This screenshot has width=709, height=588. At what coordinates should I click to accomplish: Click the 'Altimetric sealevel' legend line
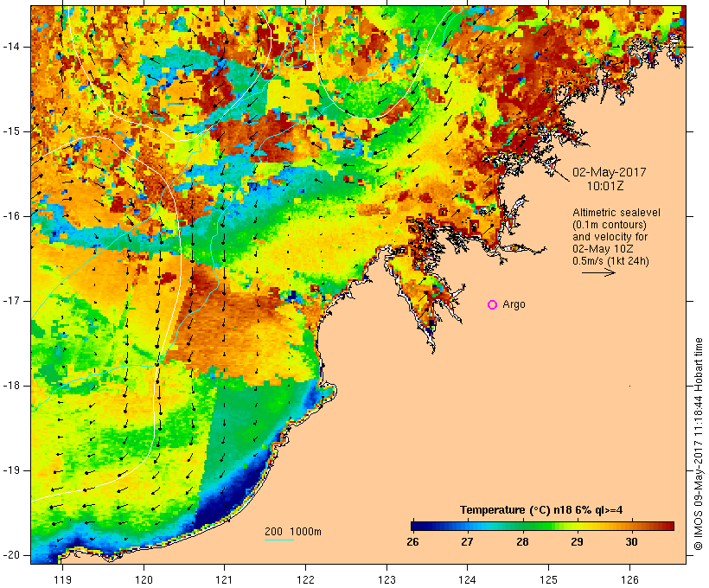[x=616, y=213]
